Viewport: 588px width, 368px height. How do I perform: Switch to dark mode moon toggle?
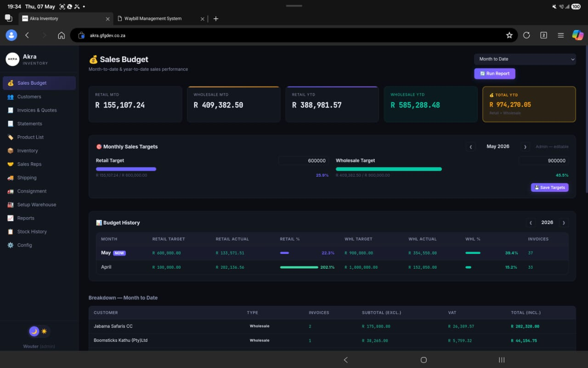34,331
